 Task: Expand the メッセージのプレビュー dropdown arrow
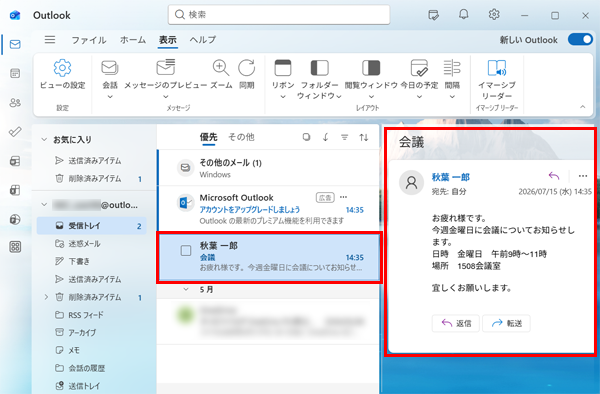[166, 97]
